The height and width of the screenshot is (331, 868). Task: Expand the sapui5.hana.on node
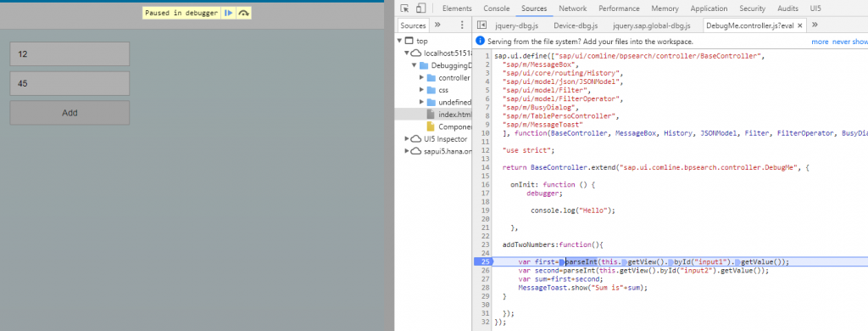tap(407, 151)
